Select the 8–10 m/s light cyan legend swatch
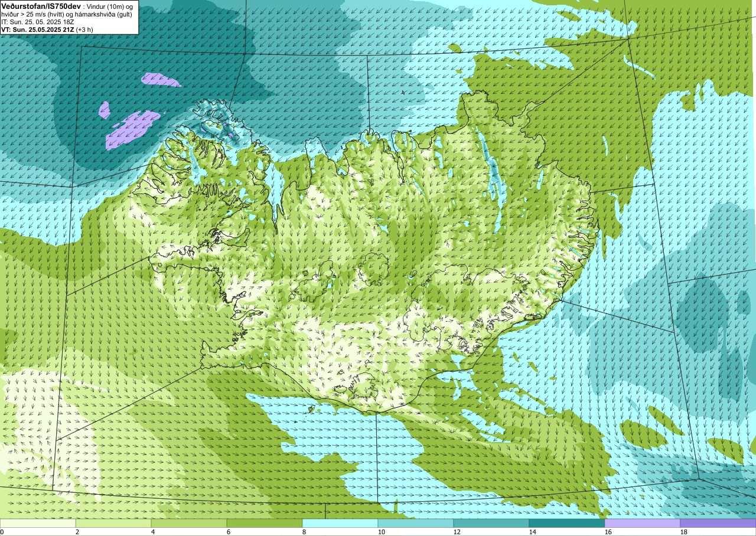Image resolution: width=756 pixels, height=536 pixels. tap(340, 523)
